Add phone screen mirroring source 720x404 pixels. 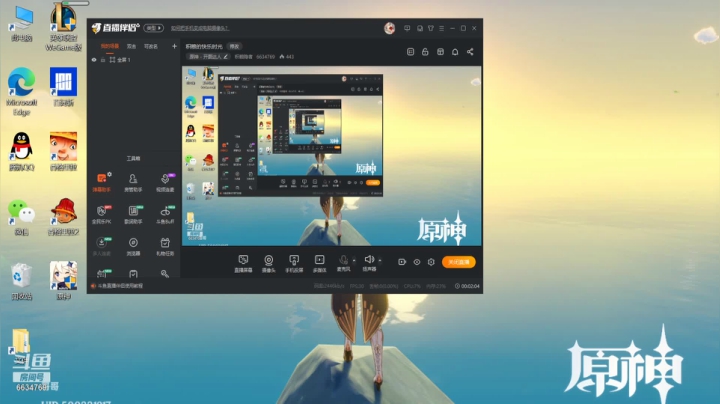[294, 264]
